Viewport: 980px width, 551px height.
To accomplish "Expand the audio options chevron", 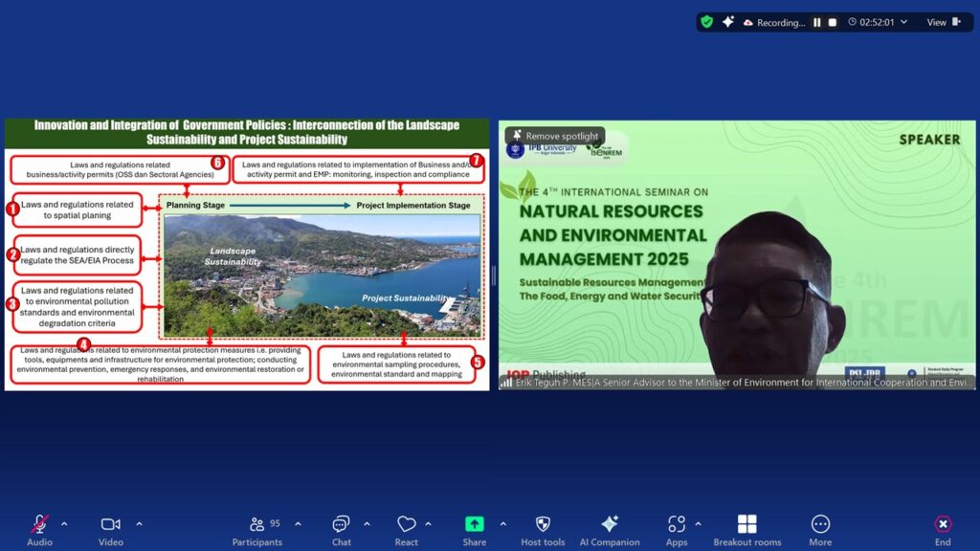I will [x=64, y=523].
